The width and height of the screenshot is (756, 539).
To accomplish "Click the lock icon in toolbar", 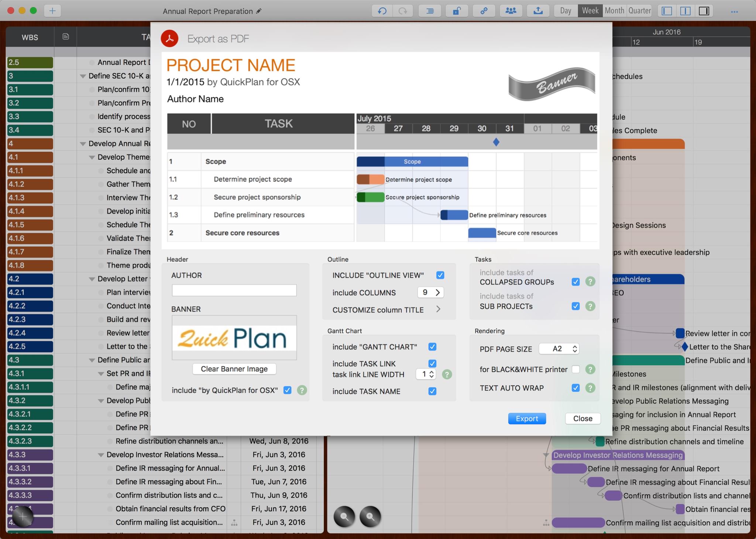I will coord(457,11).
